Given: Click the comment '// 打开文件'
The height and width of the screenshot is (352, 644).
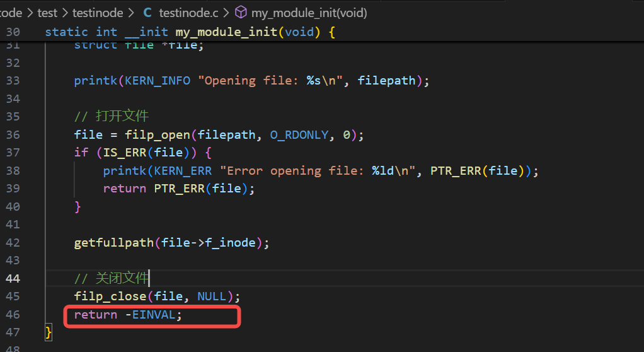Looking at the screenshot, I should tap(112, 116).
